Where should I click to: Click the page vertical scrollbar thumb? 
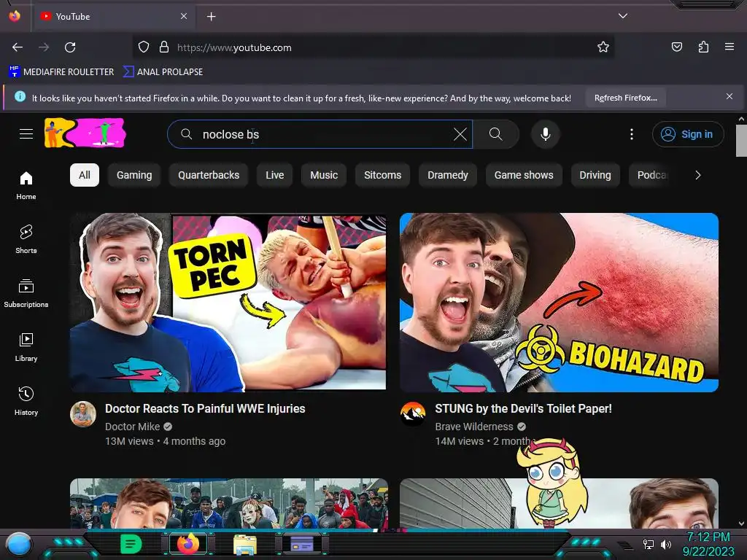tap(741, 141)
